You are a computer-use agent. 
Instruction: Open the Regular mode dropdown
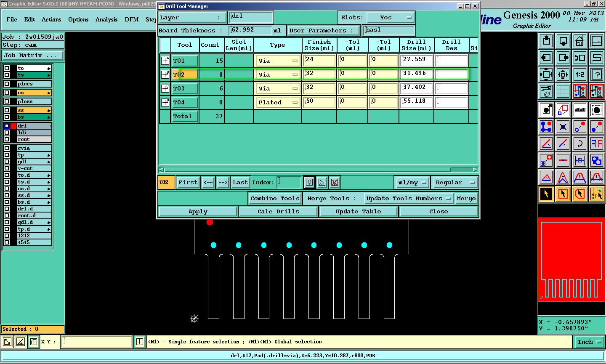coord(454,183)
